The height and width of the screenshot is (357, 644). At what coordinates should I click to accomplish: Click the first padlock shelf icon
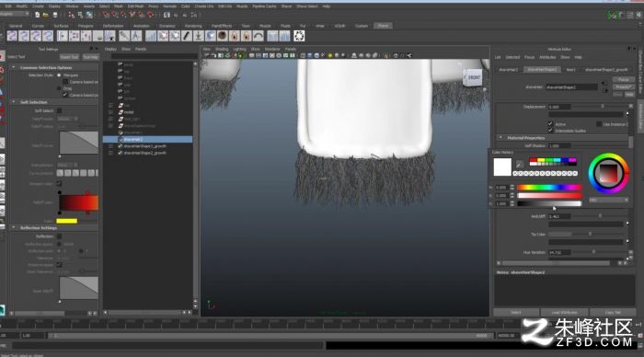click(234, 36)
